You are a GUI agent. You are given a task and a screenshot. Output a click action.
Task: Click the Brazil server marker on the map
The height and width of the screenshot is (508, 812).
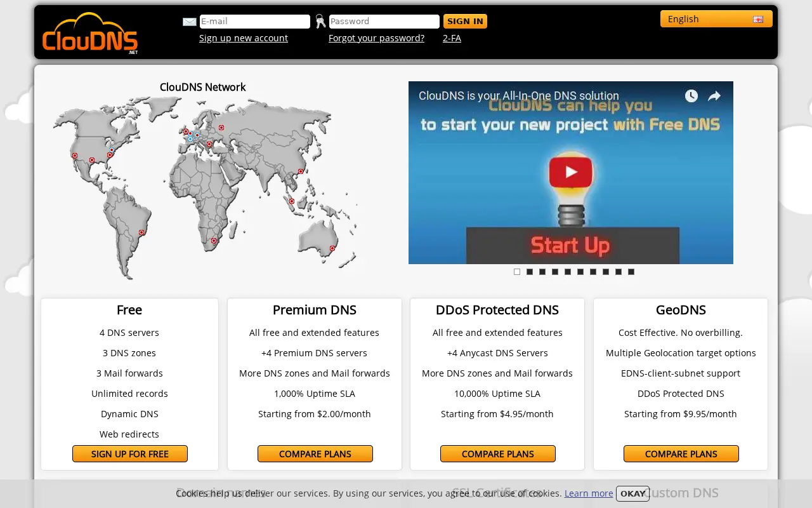click(141, 232)
